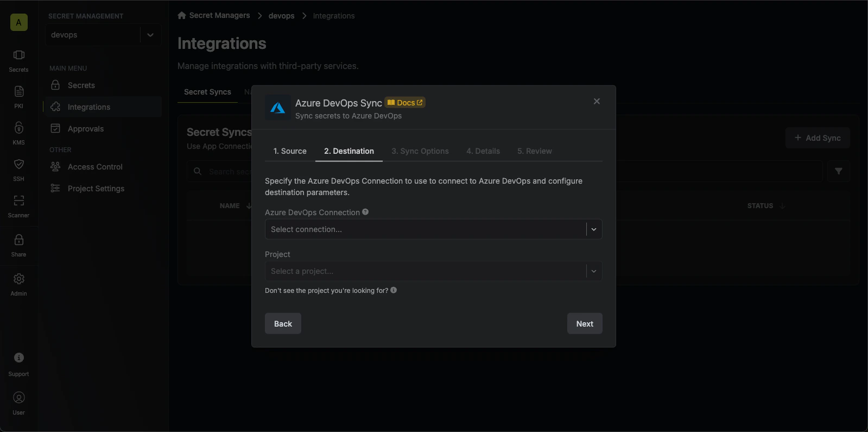Open Approvals in the main menu
The image size is (868, 432).
tap(103, 129)
